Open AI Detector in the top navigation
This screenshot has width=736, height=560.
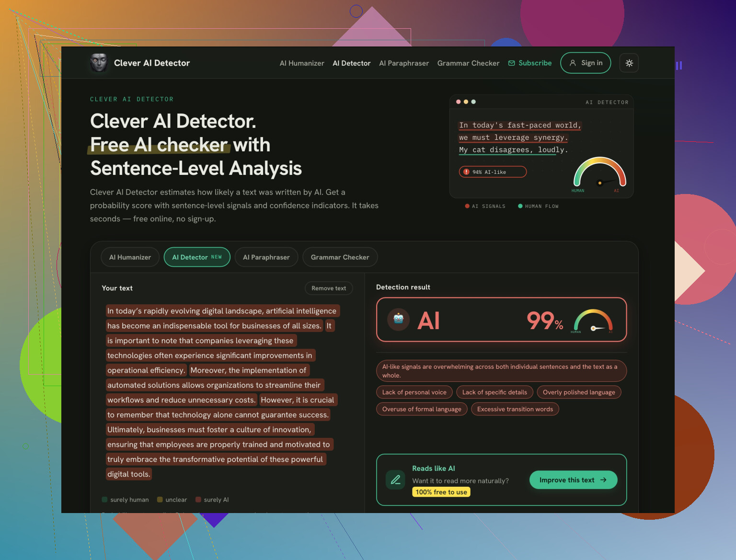click(352, 63)
